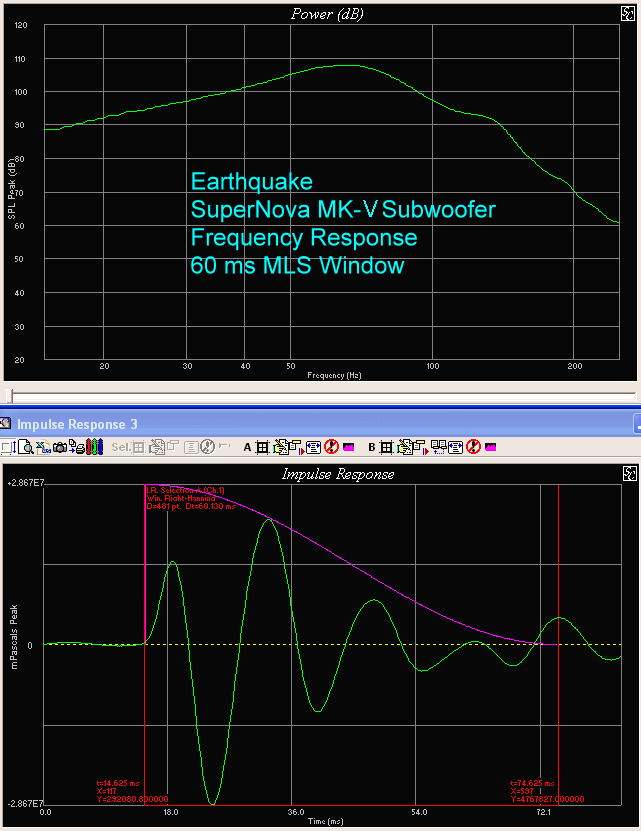Open the colored books icon
Screen dimensions: 641x831
coord(94,447)
